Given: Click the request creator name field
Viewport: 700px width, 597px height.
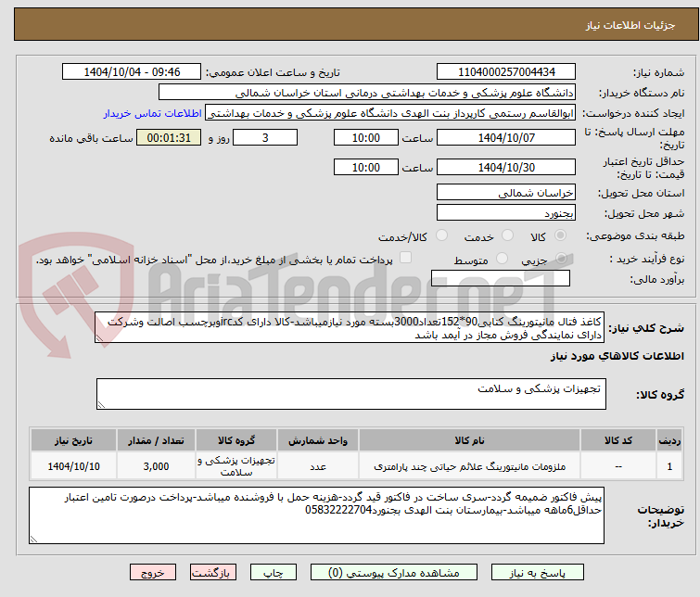Looking at the screenshot, I should pyautogui.click(x=390, y=113).
